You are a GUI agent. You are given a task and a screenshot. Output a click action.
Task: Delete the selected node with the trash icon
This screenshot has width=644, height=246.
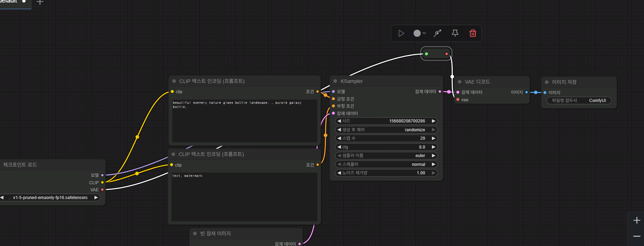pyautogui.click(x=473, y=33)
